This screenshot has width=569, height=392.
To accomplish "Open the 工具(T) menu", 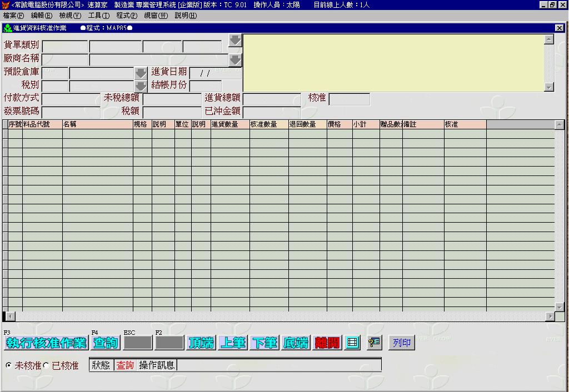I will coord(98,16).
